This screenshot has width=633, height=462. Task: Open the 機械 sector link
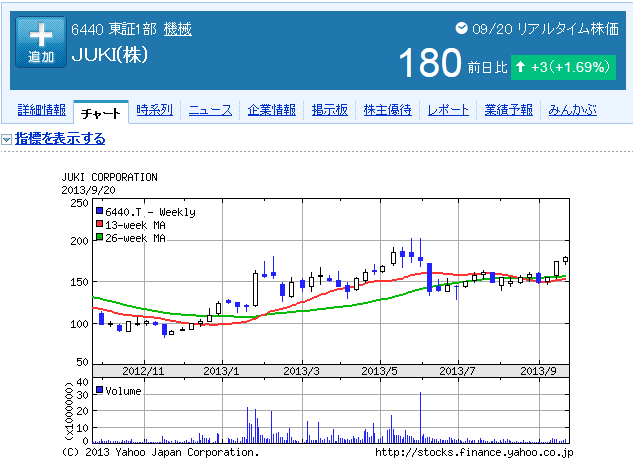pos(178,29)
